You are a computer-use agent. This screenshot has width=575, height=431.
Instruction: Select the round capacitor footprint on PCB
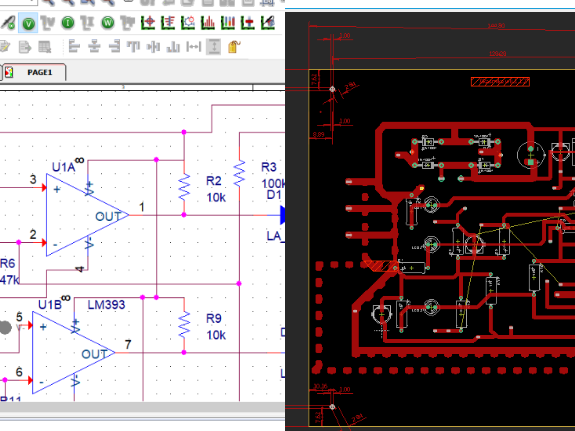pos(531,155)
